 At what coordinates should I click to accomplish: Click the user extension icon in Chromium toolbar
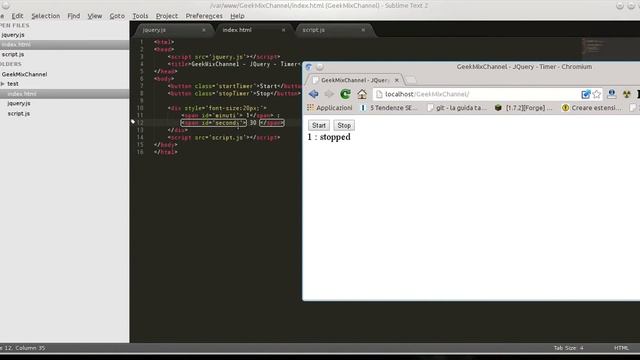611,94
